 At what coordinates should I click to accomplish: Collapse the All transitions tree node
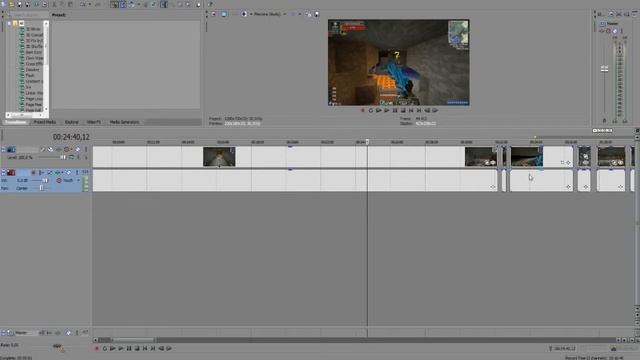[9, 24]
